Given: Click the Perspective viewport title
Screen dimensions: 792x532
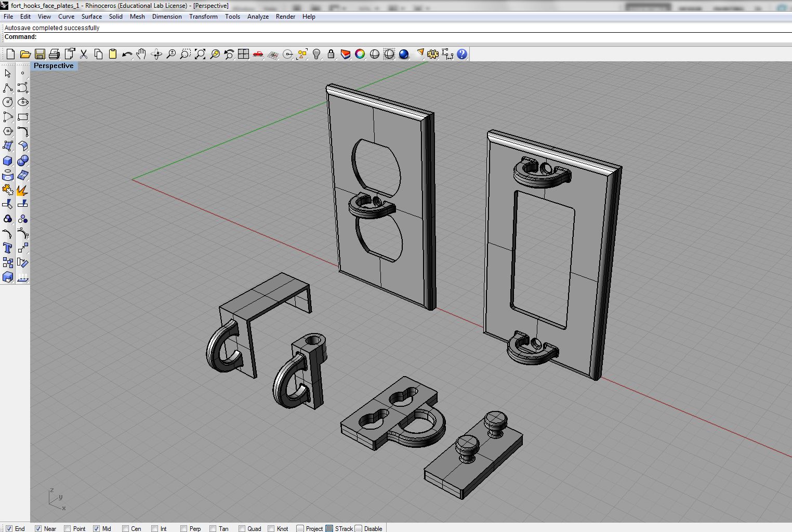Looking at the screenshot, I should (54, 66).
